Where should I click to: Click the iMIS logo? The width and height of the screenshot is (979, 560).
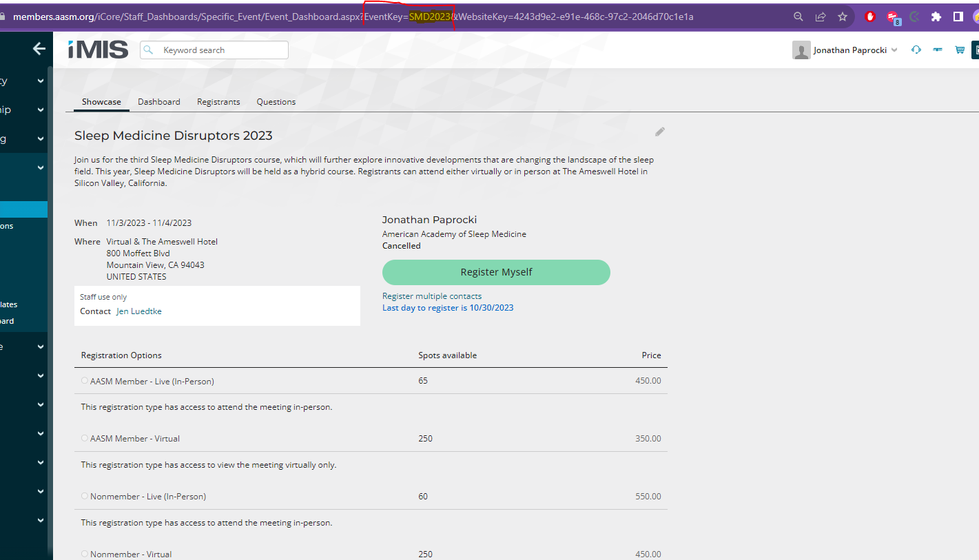(x=98, y=50)
